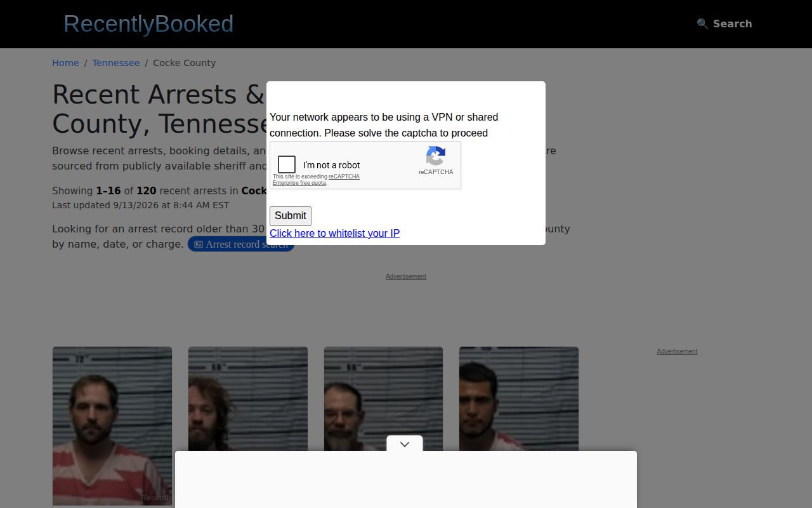Open the first mugshot with striped shirt
Image resolution: width=812 pixels, height=508 pixels.
(112, 425)
